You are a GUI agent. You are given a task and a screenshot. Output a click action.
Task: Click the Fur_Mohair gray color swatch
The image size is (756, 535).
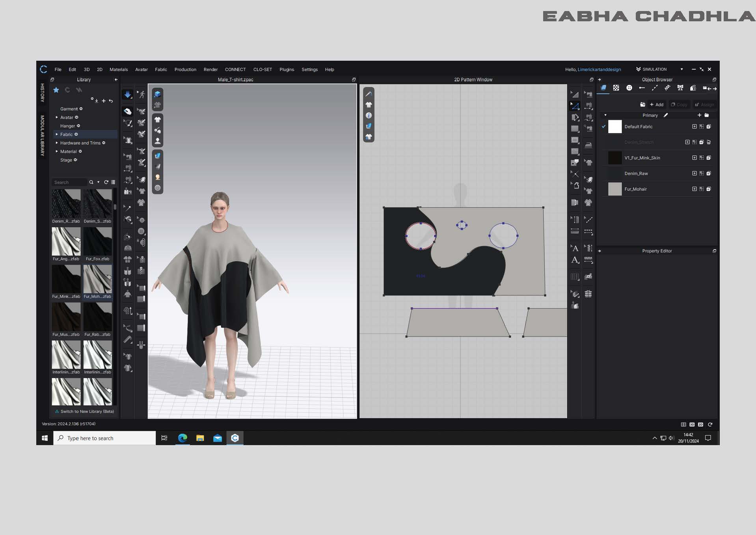(614, 189)
